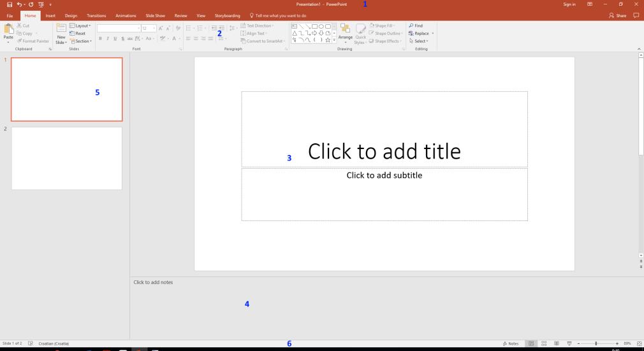
Task: Align text to the left
Action: pyautogui.click(x=188, y=39)
